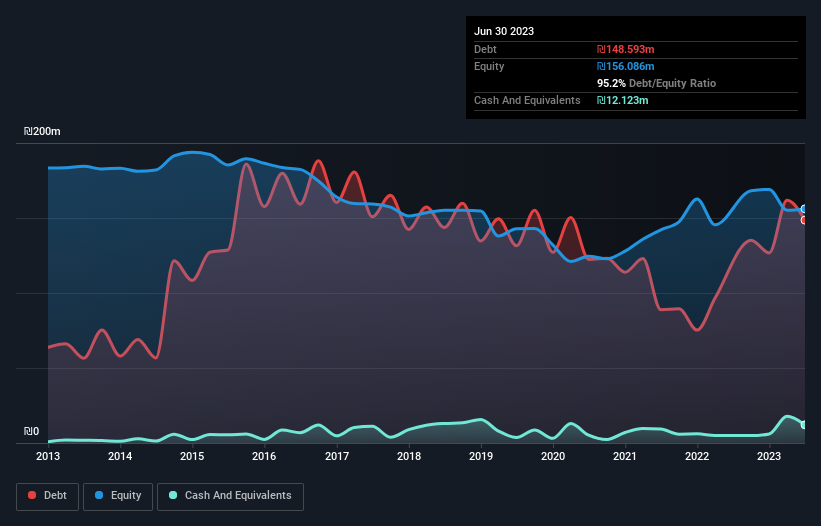
Task: Click the 2013 x-axis label
Action: (48, 456)
